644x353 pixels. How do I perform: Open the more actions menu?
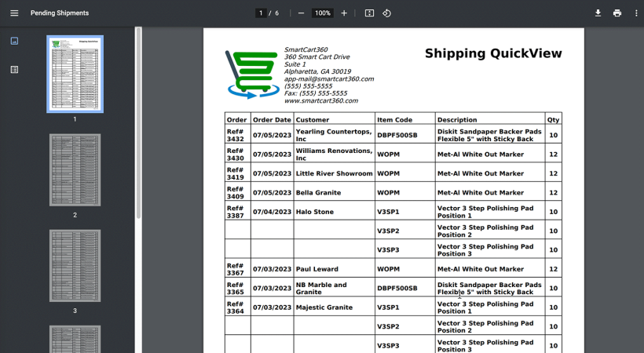[636, 13]
